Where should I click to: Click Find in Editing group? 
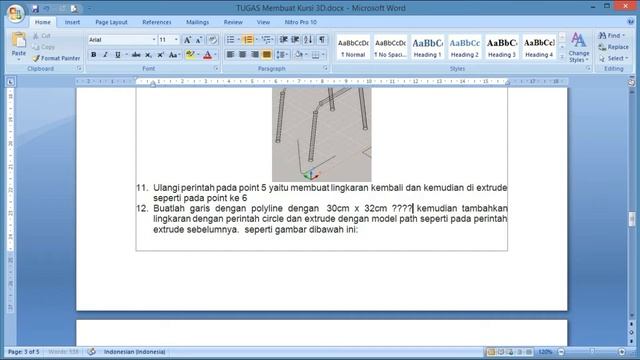[611, 36]
